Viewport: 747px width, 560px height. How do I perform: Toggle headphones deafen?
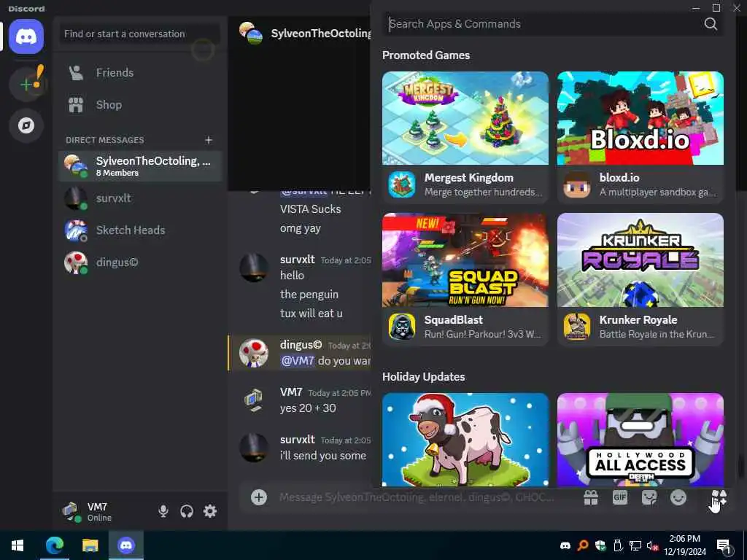point(187,511)
